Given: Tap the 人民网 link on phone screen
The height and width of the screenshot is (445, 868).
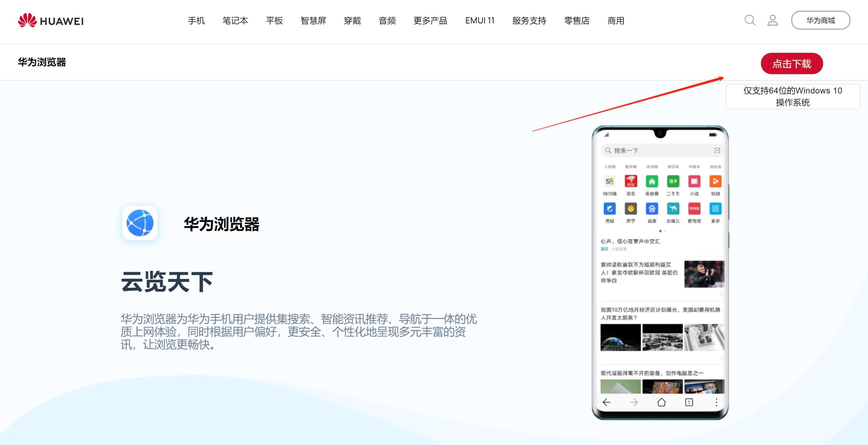Looking at the screenshot, I should coord(609,167).
